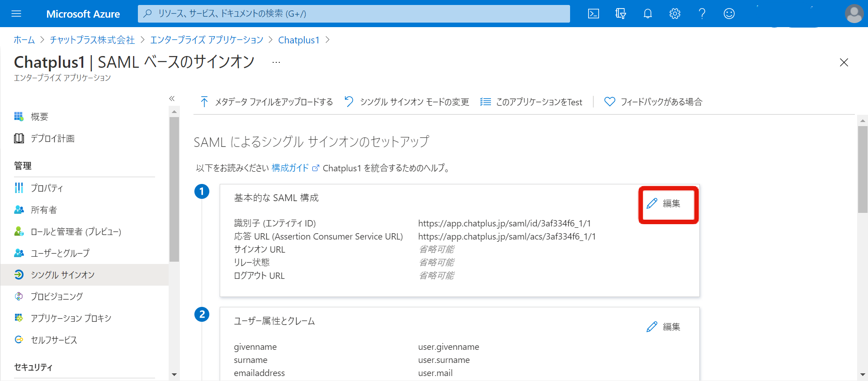This screenshot has width=868, height=381.
Task: Upload metadata file (メタデータ ファイルをアップロードする)
Action: tap(267, 102)
